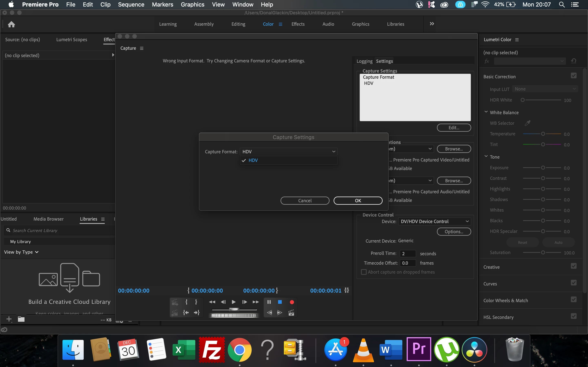Disable the Creative section checkbox
This screenshot has width=588, height=367.
(x=574, y=266)
